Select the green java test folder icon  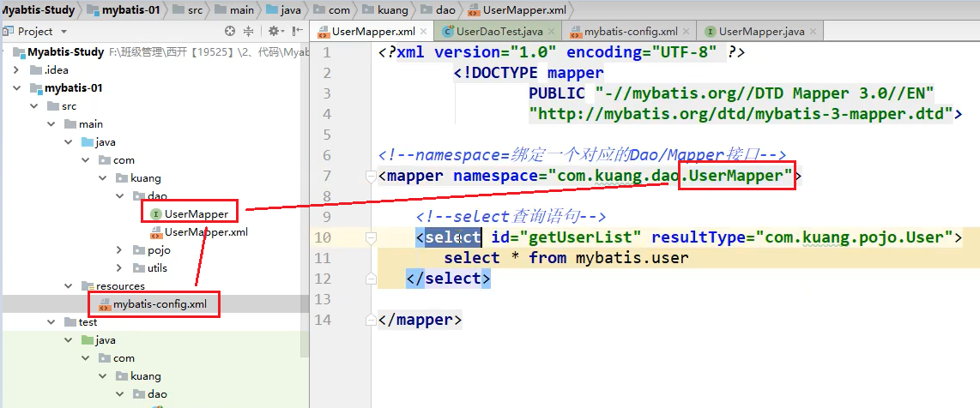pos(88,340)
